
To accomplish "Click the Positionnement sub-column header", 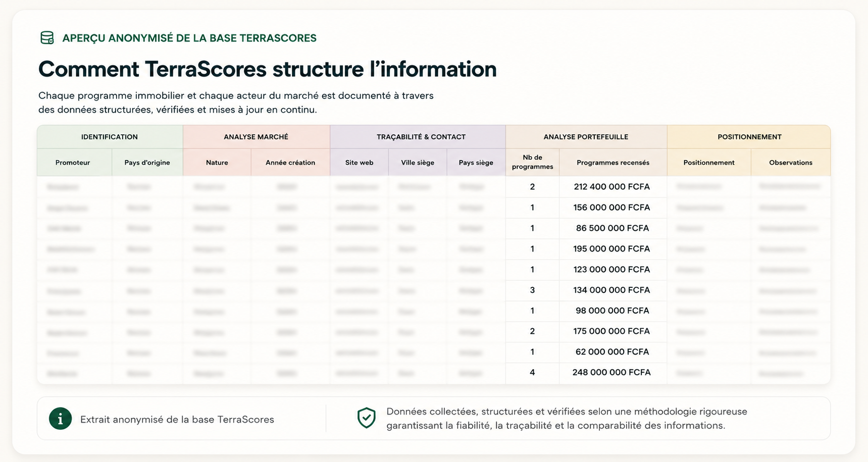I will (x=709, y=163).
